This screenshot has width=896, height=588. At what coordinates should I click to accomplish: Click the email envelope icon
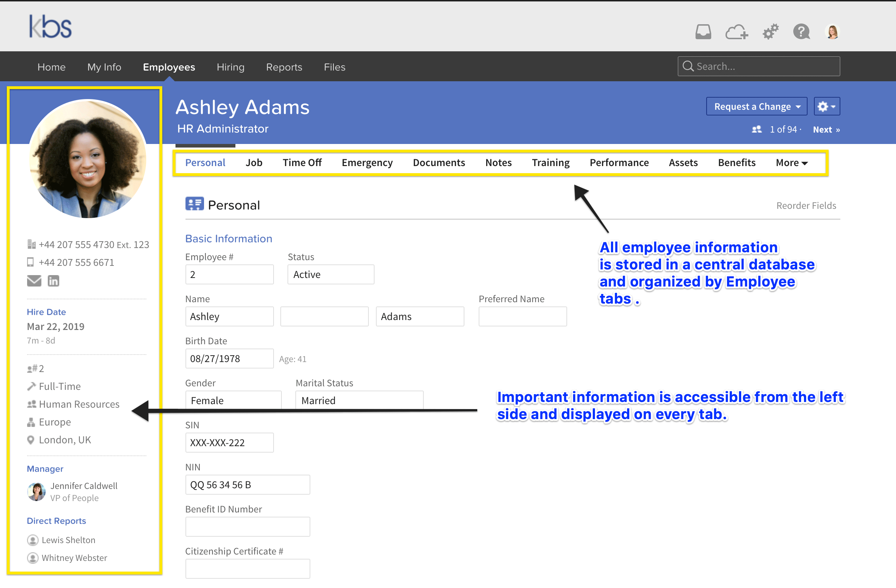[x=34, y=281]
